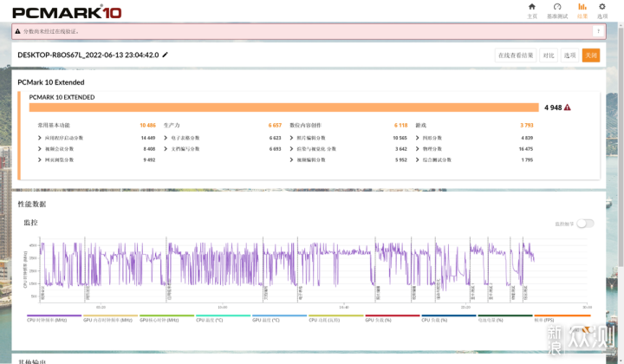This screenshot has height=364, width=624.
Task: Click the warning triangle next to 4 948
Action: pyautogui.click(x=568, y=107)
